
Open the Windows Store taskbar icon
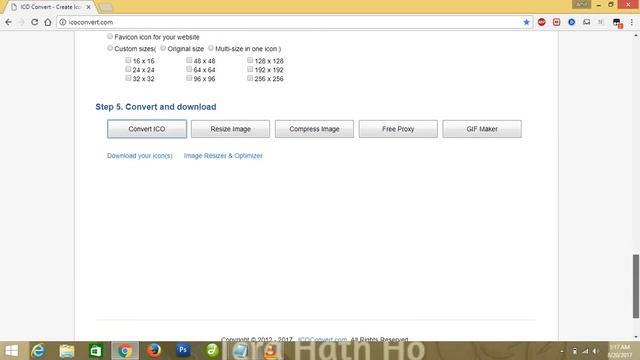pyautogui.click(x=96, y=351)
